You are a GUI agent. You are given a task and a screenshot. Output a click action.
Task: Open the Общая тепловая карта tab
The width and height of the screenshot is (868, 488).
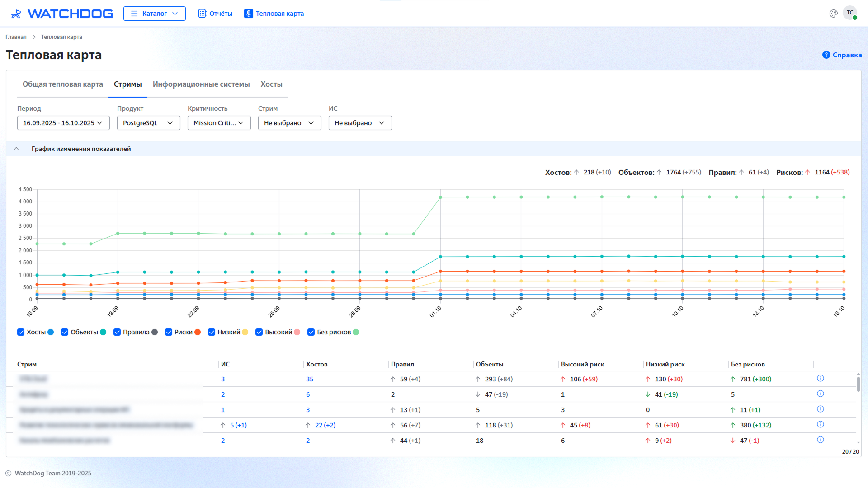point(62,84)
